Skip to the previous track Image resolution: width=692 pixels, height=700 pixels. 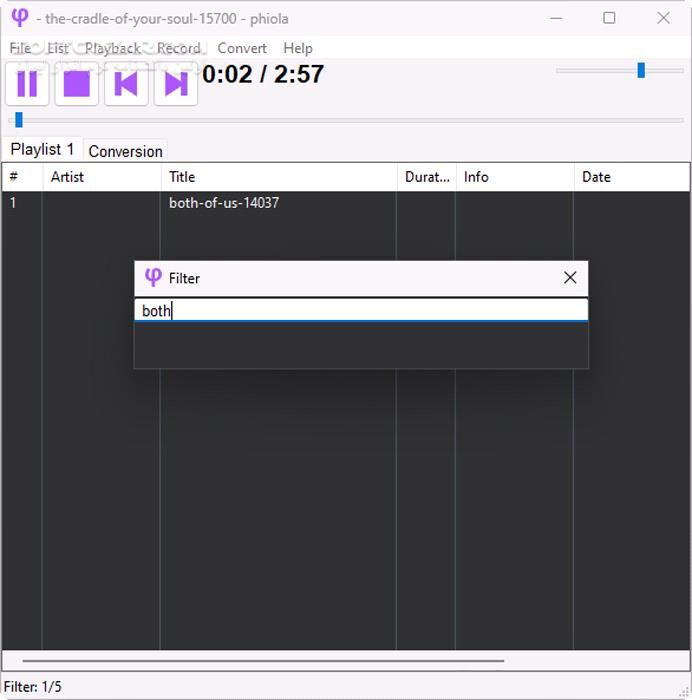coord(126,84)
